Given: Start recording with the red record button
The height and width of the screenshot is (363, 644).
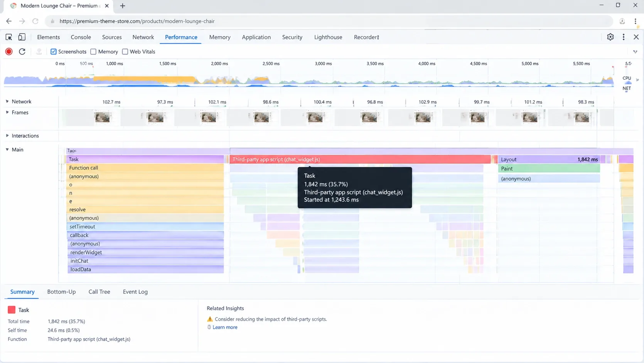Looking at the screenshot, I should click(x=9, y=52).
